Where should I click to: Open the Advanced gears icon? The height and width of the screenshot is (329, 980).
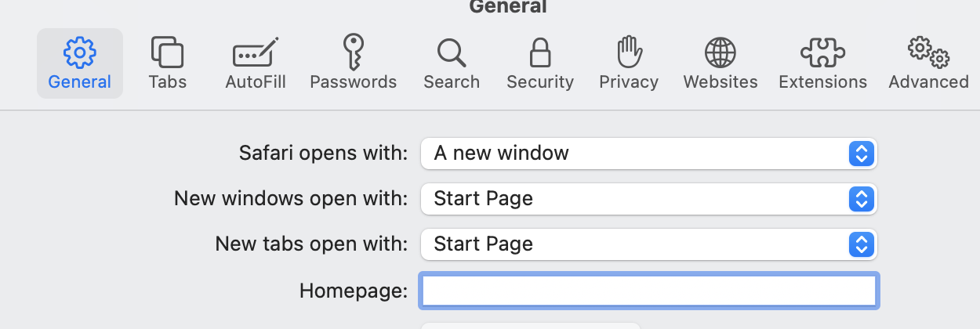(x=928, y=52)
